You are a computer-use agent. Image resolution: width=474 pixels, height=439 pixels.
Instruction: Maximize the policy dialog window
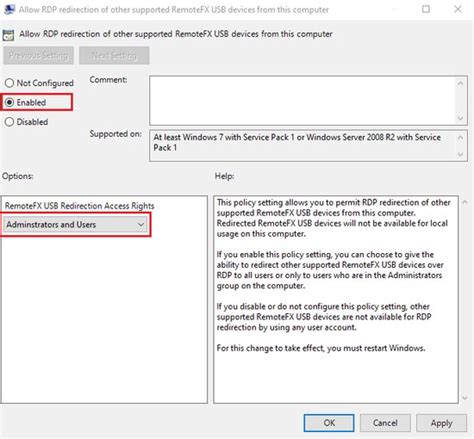click(426, 9)
